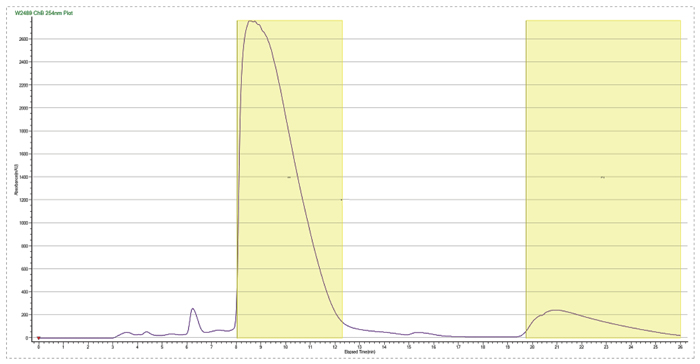This screenshot has height=364, width=700.
Task: Click the apex of the main peak
Action: (x=250, y=21)
